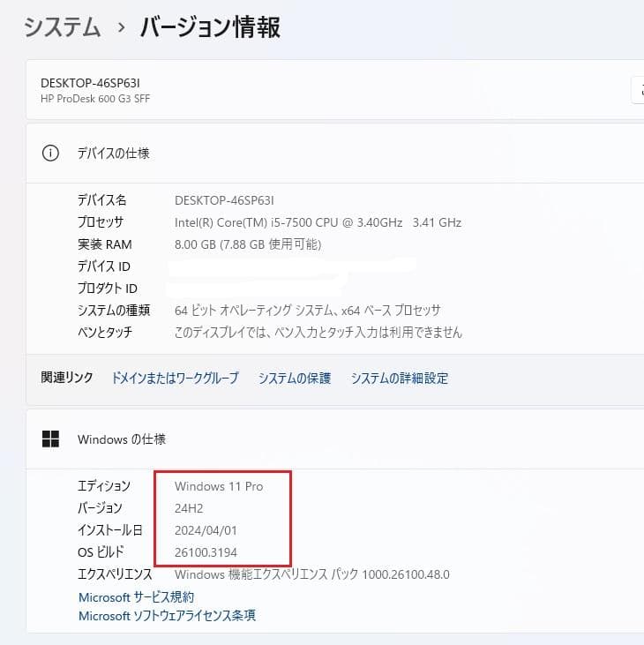Collapse the Windows の仕様 section header
Screen dimensions: 644x645
coord(335,439)
